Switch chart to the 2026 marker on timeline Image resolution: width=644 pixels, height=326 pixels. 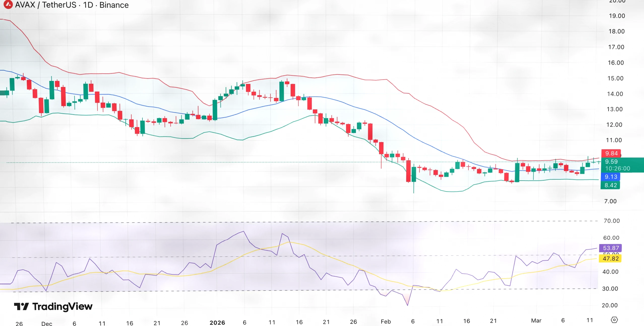tap(218, 322)
